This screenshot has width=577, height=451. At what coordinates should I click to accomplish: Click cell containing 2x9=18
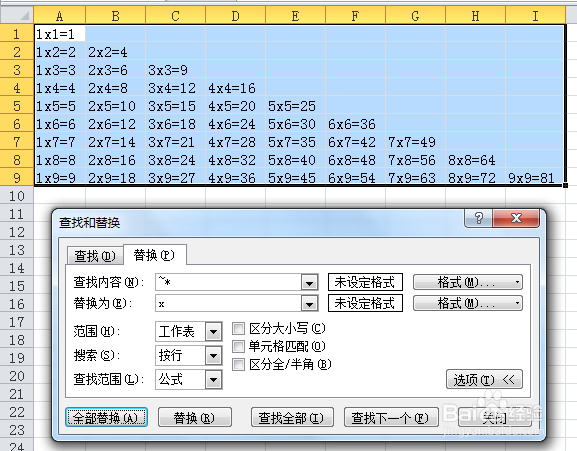point(116,178)
